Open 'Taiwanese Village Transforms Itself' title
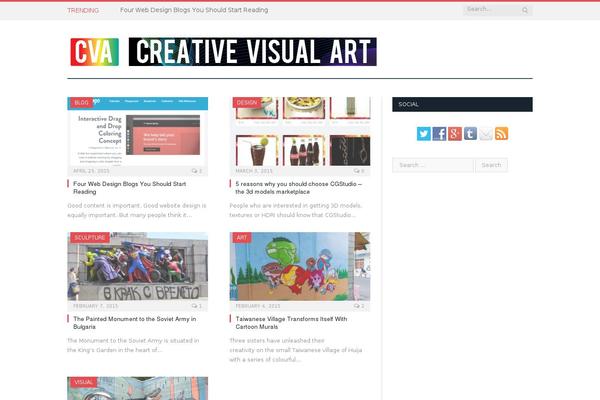 292,323
